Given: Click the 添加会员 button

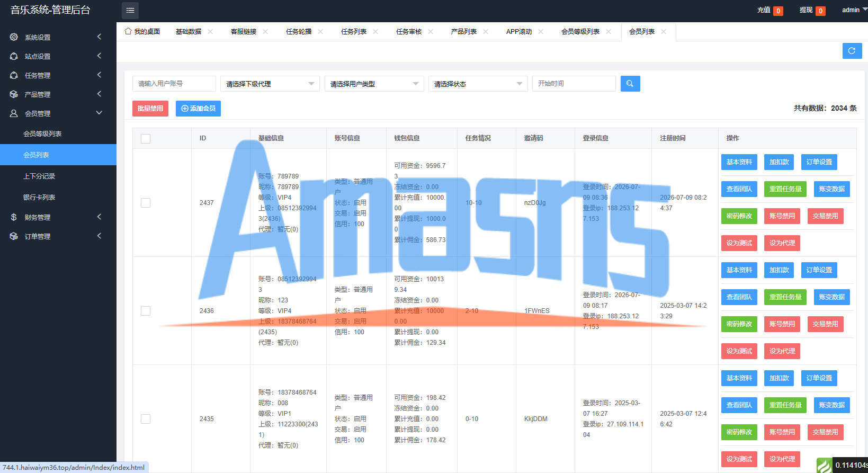Looking at the screenshot, I should pos(198,109).
